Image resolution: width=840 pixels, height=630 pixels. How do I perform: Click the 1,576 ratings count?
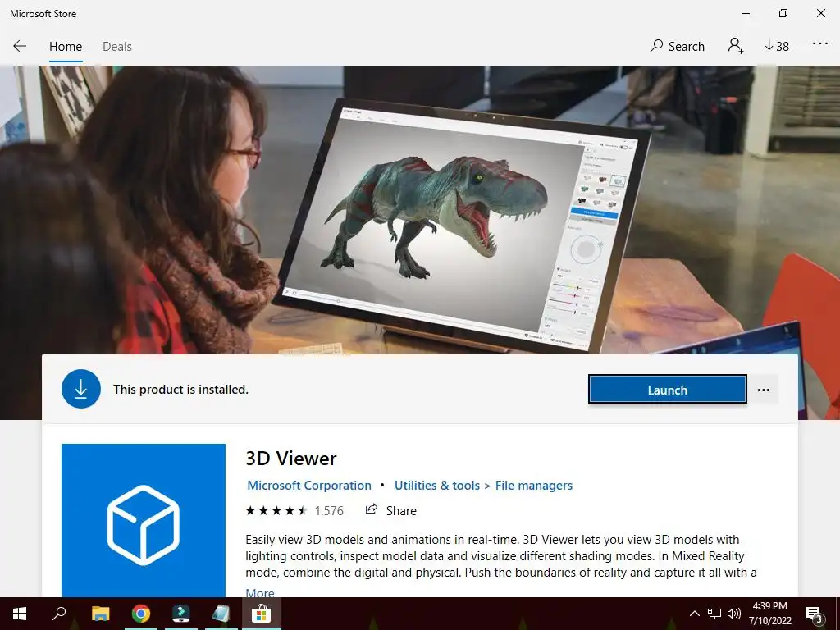click(x=329, y=511)
